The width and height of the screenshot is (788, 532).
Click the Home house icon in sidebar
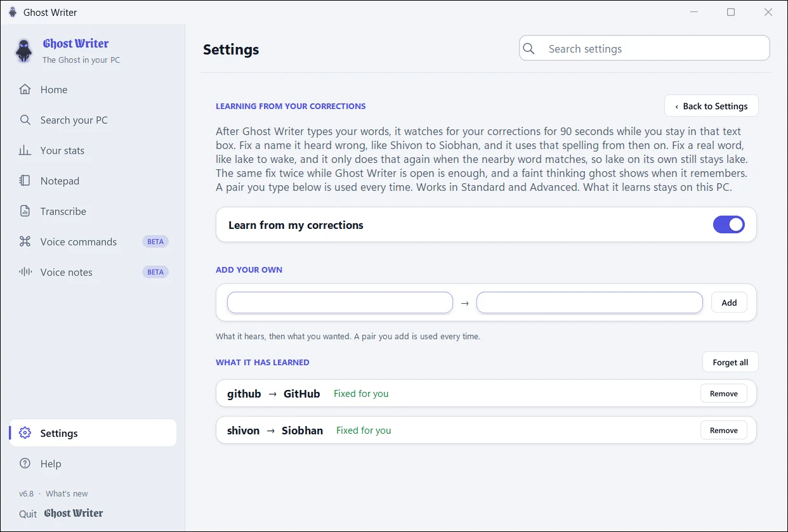click(x=25, y=89)
